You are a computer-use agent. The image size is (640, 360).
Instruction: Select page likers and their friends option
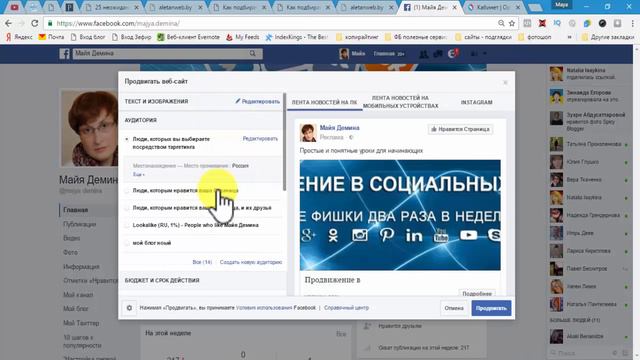tap(127, 208)
